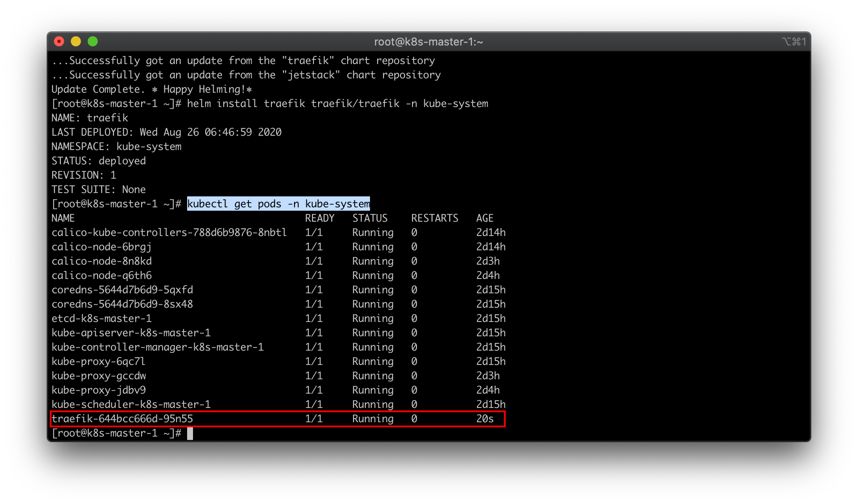858x504 pixels.
Task: Click the keyboard shortcut indicator in title bar
Action: tap(794, 42)
